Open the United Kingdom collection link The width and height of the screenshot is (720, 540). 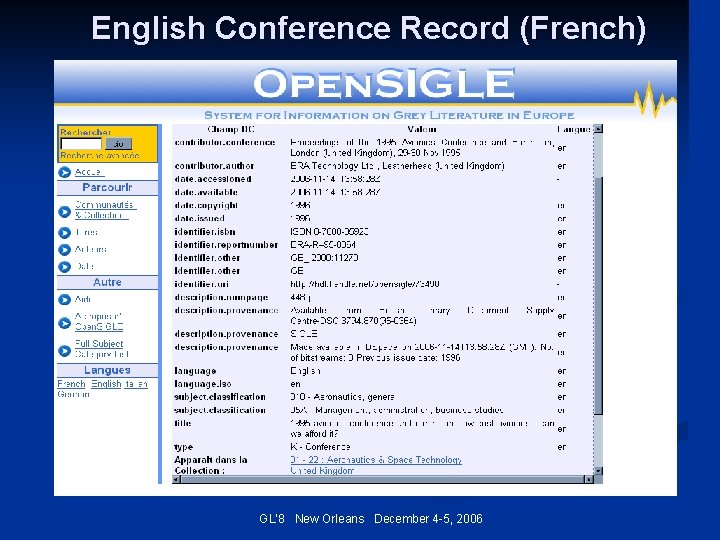322,471
